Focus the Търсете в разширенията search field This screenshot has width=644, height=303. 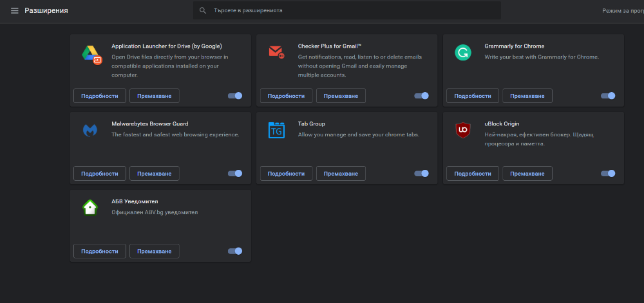point(347,10)
